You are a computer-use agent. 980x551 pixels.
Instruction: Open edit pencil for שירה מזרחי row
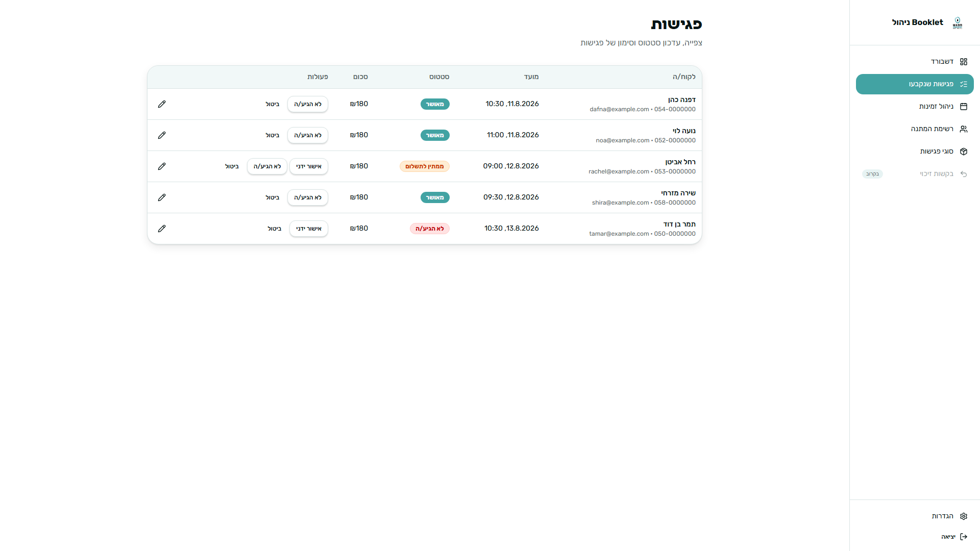(162, 197)
